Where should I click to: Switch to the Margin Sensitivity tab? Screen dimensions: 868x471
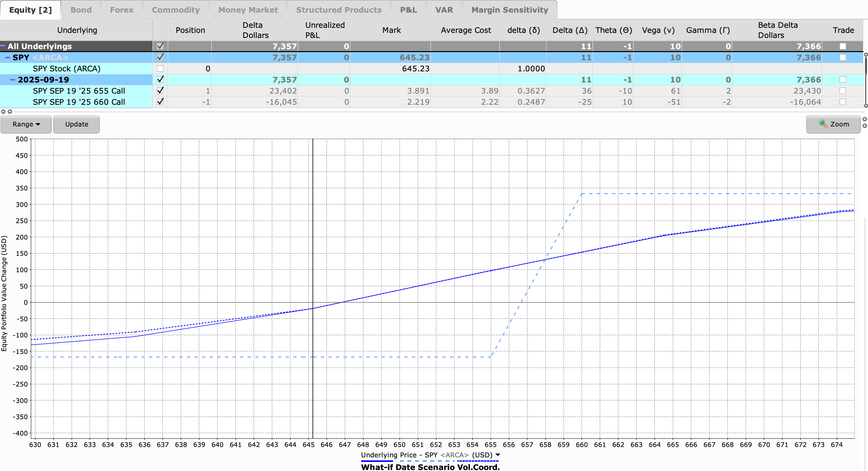pos(509,10)
